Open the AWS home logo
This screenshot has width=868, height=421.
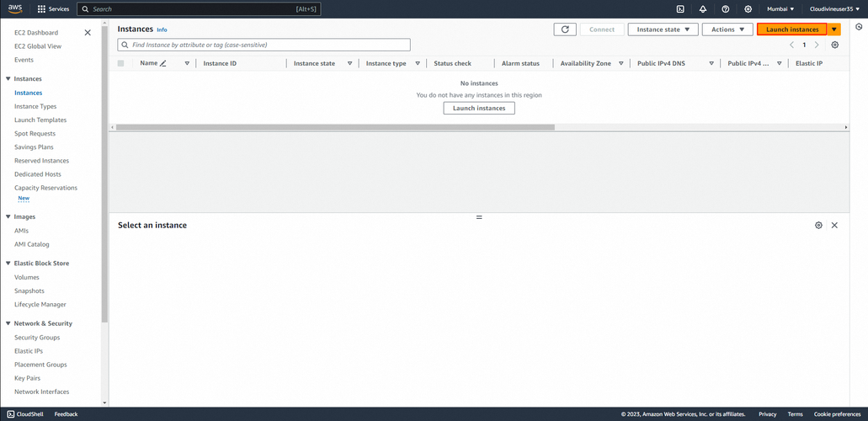coord(15,9)
